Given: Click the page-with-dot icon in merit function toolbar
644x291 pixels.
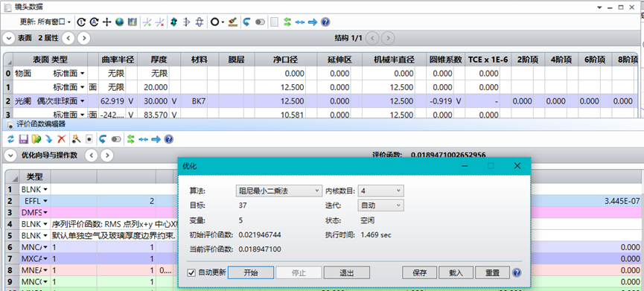Looking at the screenshot, I should 89,140.
